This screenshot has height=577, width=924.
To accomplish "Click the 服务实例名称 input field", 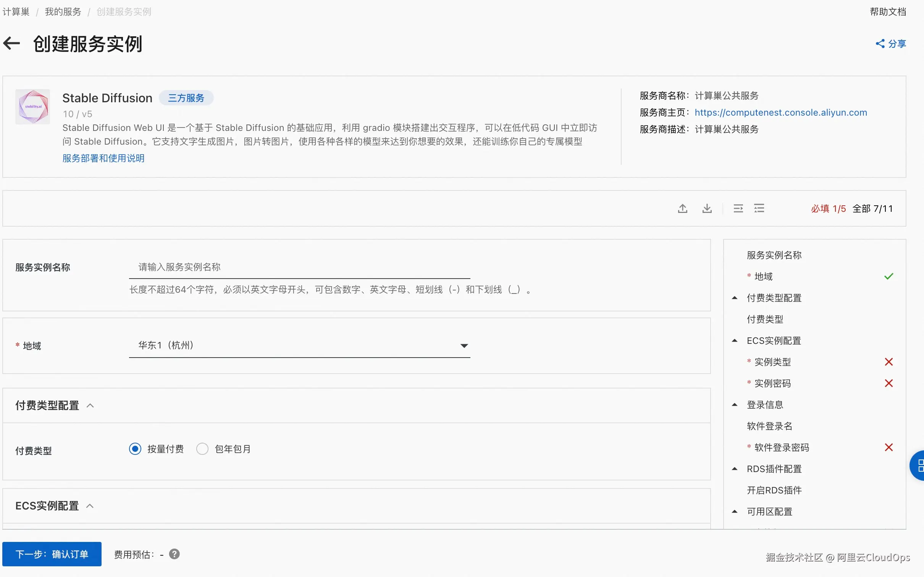I will 299,267.
